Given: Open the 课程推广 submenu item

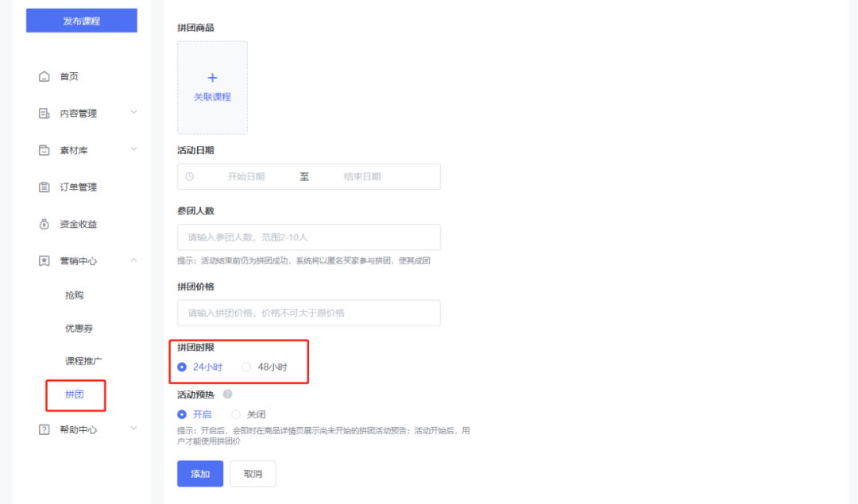Looking at the screenshot, I should pyautogui.click(x=83, y=361).
